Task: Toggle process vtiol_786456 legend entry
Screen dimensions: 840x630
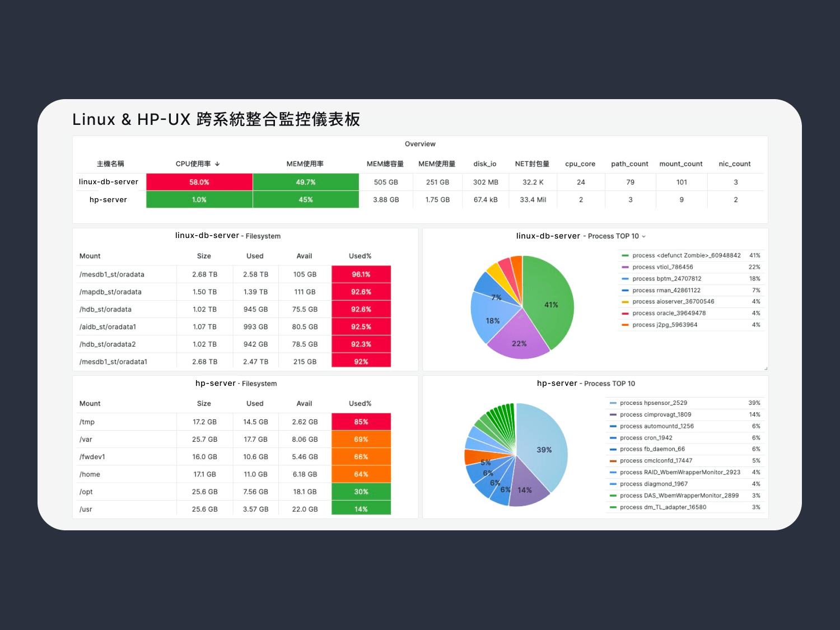Action: (x=662, y=267)
